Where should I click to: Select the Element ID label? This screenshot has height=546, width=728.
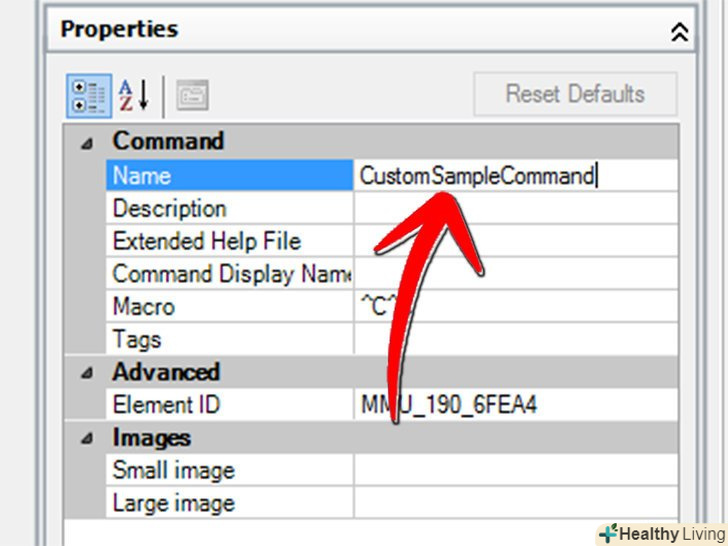click(166, 405)
